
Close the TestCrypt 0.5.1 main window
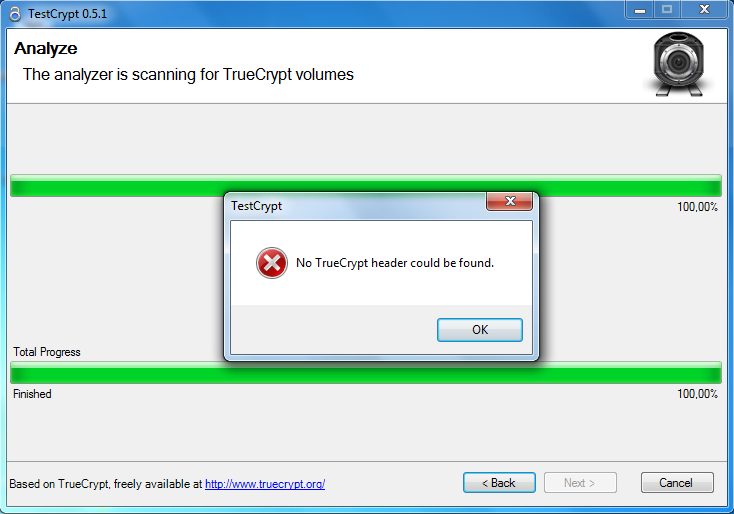(x=704, y=10)
